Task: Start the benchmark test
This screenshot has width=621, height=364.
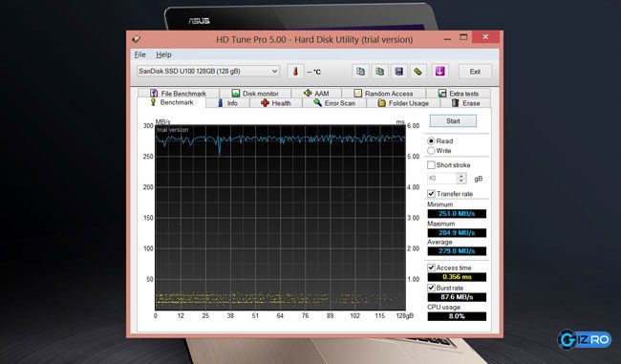Action: pyautogui.click(x=453, y=120)
